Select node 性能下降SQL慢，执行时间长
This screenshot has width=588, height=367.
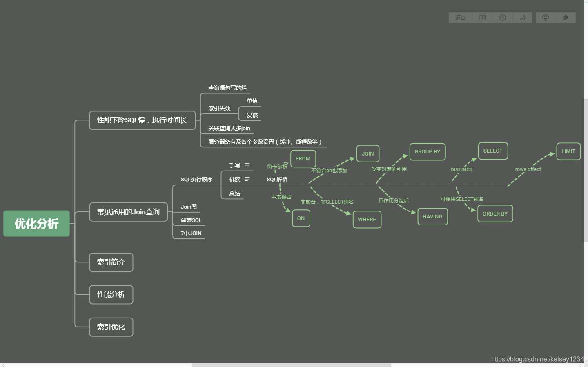(142, 120)
